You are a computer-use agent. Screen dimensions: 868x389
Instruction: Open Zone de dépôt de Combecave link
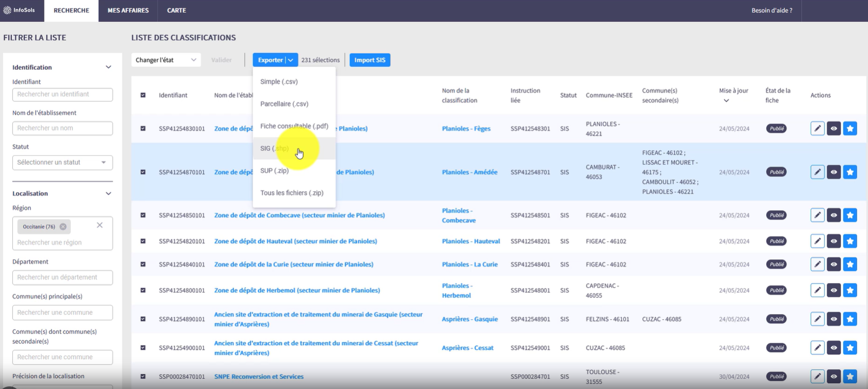tap(299, 215)
